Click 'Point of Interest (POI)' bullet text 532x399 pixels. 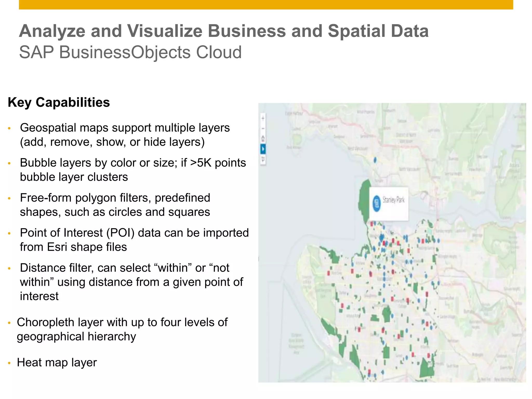click(x=134, y=240)
